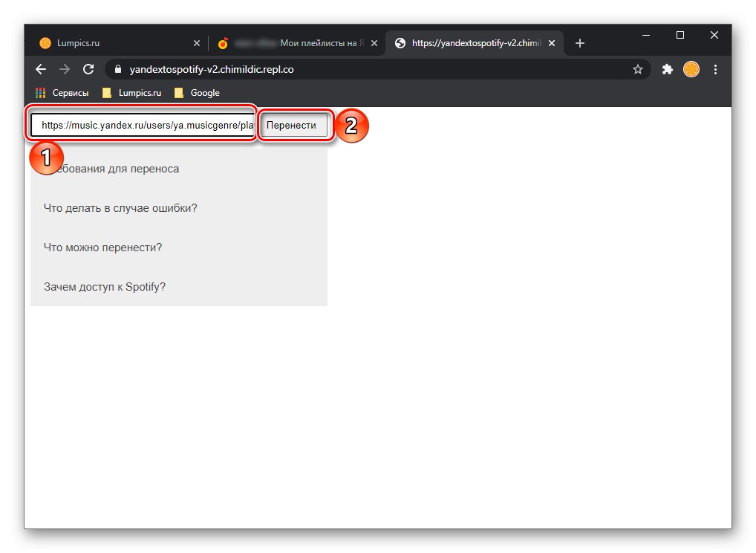Reload the current page
756x553 pixels.
tap(89, 69)
